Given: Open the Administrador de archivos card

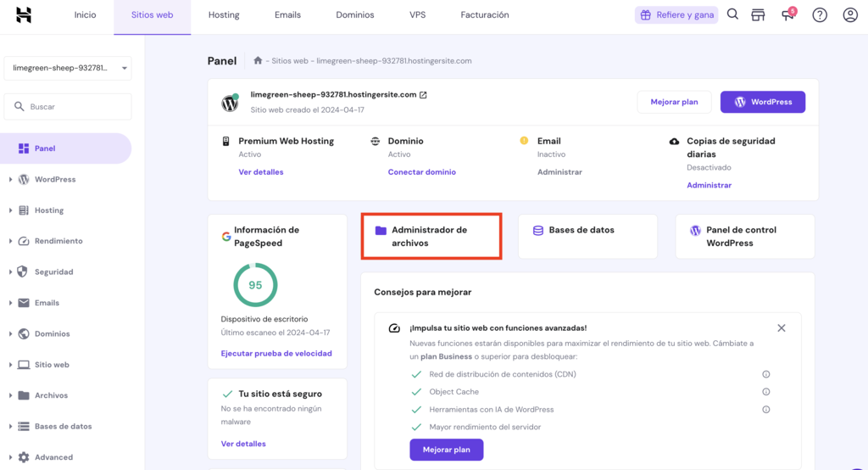Looking at the screenshot, I should click(x=431, y=237).
